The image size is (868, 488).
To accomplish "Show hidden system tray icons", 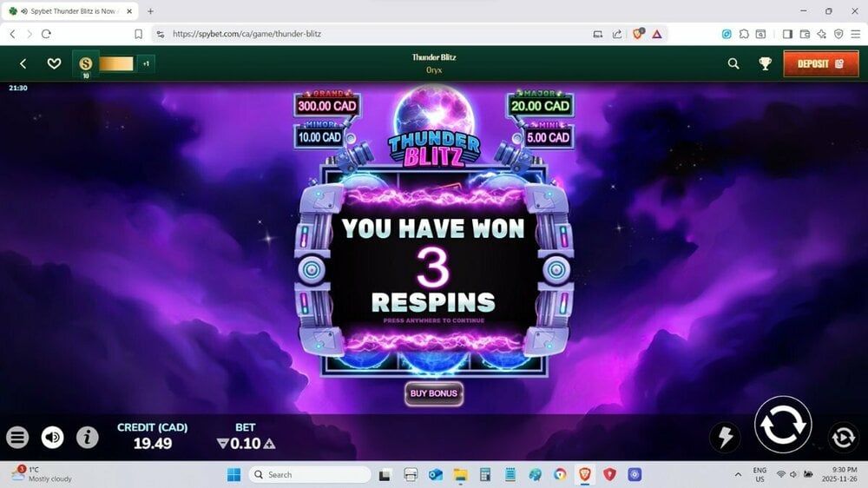I will point(738,475).
